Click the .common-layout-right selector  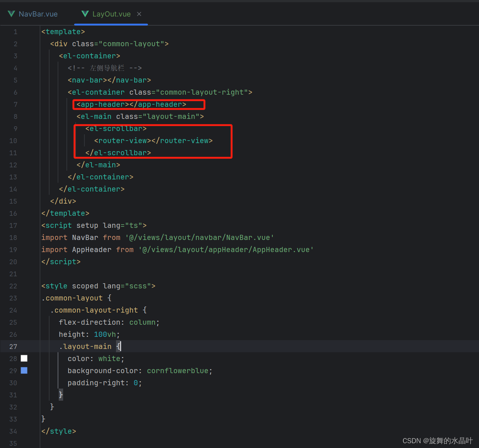[94, 310]
